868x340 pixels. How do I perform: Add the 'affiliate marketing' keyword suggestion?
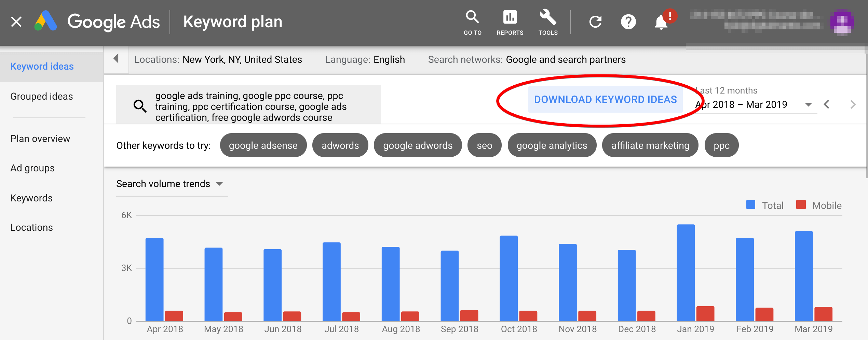pos(650,145)
